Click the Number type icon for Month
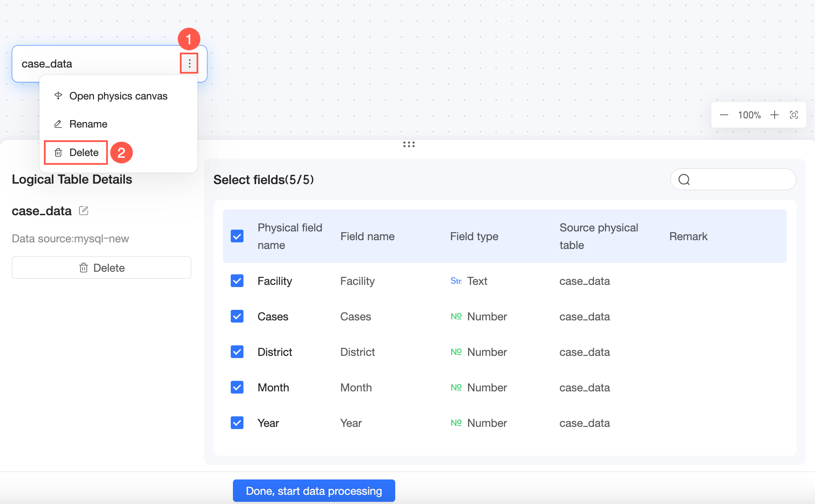815x504 pixels. click(x=456, y=387)
